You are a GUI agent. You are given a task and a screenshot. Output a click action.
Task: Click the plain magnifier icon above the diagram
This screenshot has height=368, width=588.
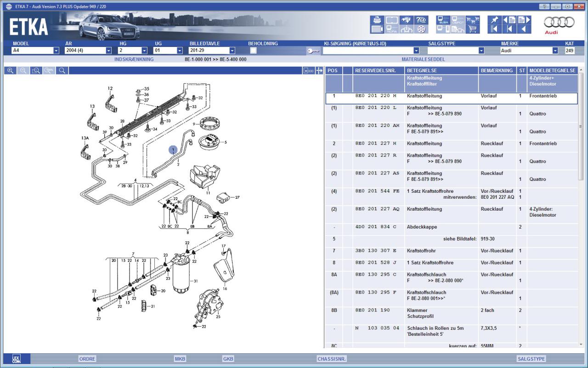click(x=62, y=70)
